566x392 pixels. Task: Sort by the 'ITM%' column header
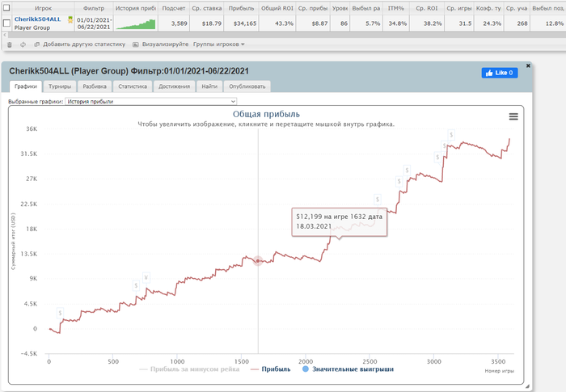point(396,8)
